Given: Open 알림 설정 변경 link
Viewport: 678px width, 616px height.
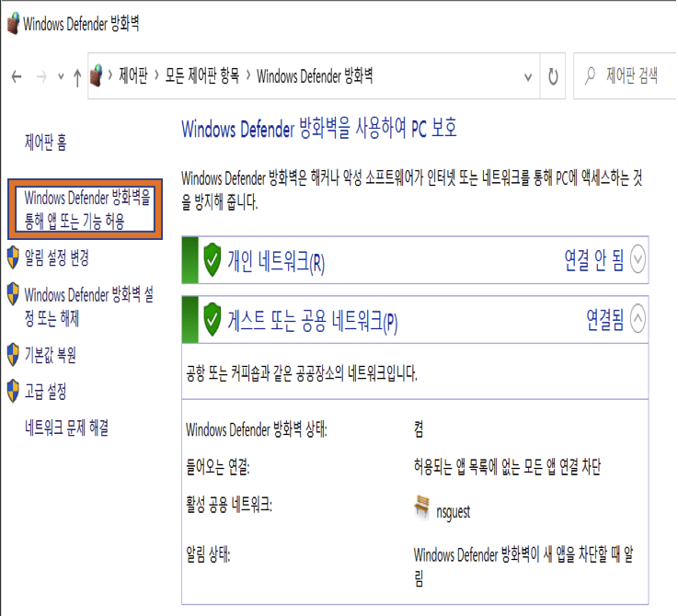Looking at the screenshot, I should 57,257.
